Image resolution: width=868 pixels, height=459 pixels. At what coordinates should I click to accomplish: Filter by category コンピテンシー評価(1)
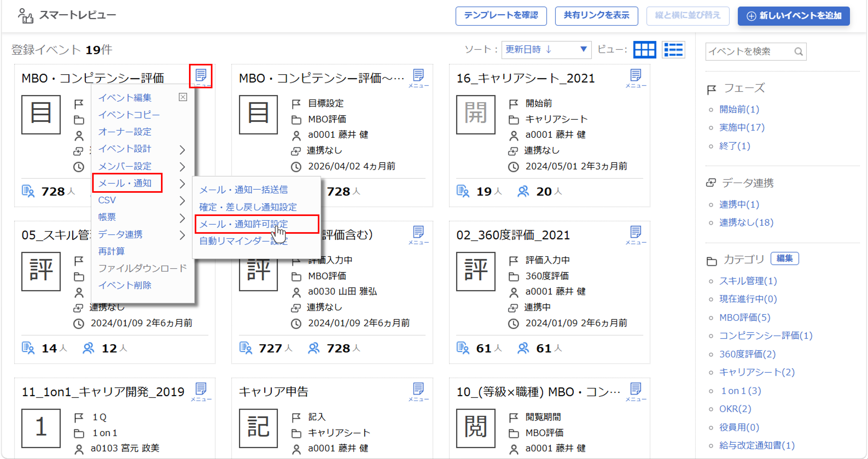click(766, 335)
